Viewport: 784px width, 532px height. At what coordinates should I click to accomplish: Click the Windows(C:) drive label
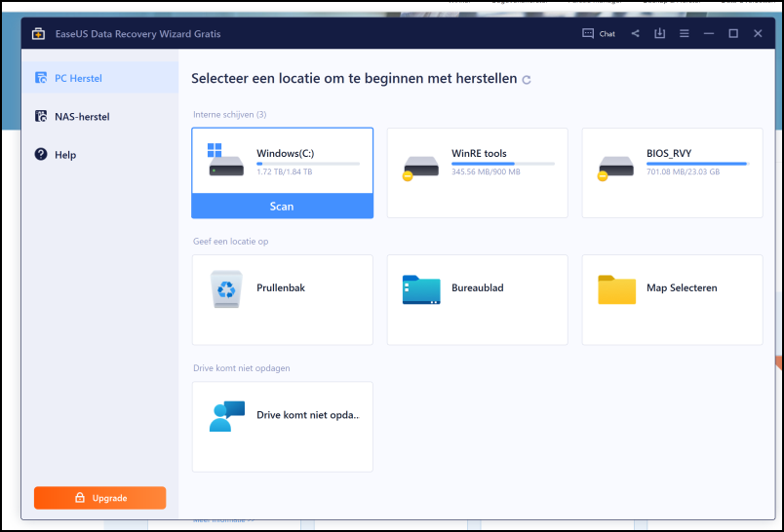pyautogui.click(x=285, y=153)
